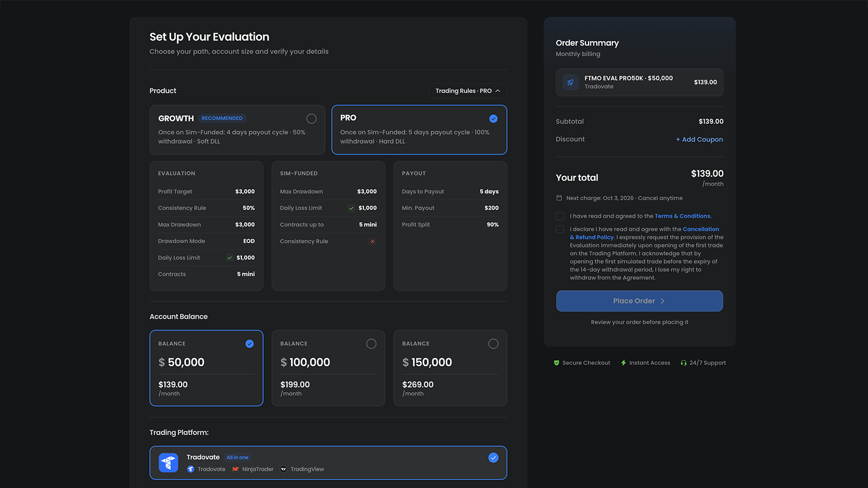Select the GROWTH product radio button
868x488 pixels.
click(311, 119)
